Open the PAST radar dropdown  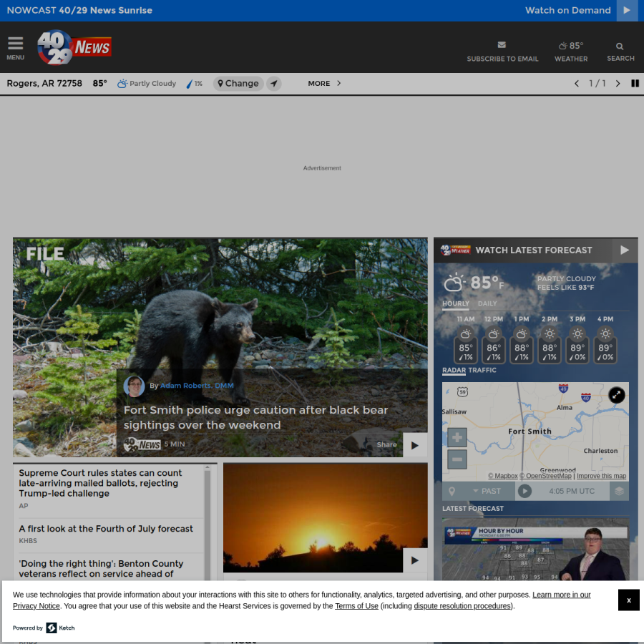pos(487,491)
